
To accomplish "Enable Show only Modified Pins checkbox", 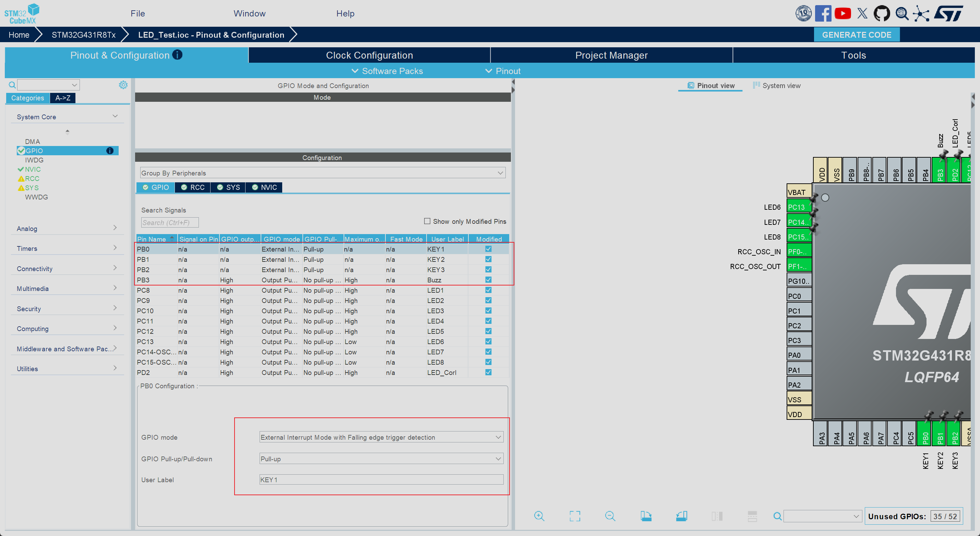I will 427,221.
